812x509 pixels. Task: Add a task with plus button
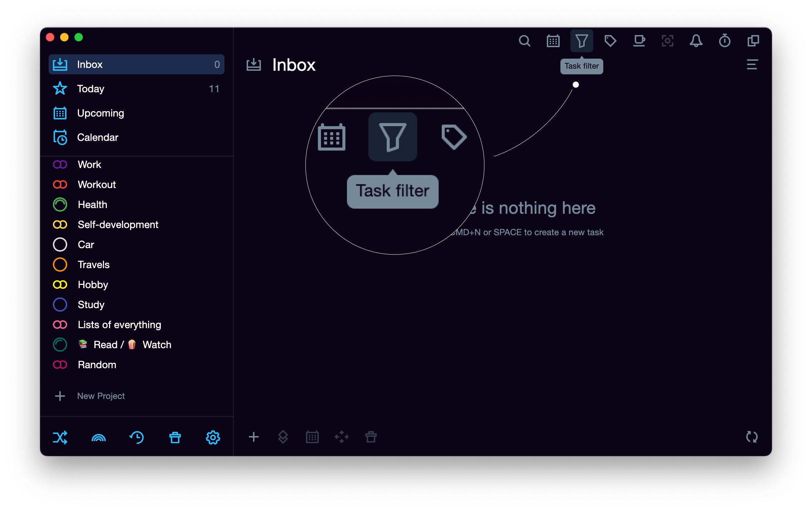[254, 437]
